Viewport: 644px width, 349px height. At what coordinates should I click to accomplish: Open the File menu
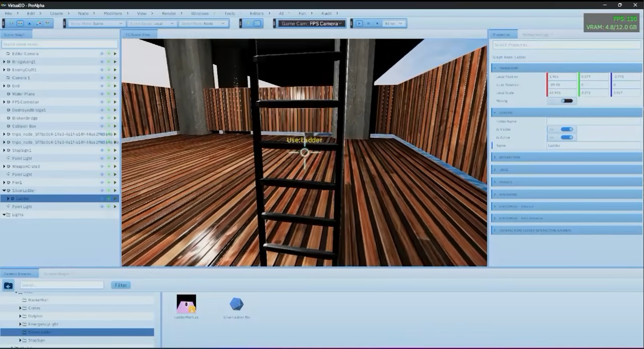tap(9, 13)
